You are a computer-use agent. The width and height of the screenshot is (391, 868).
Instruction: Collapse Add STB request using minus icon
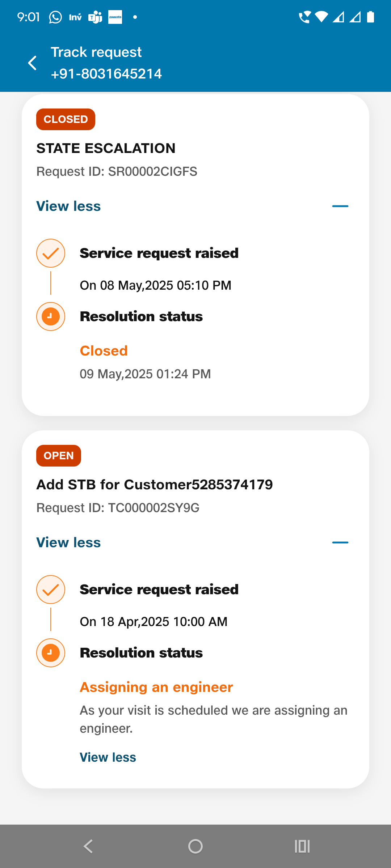[340, 542]
